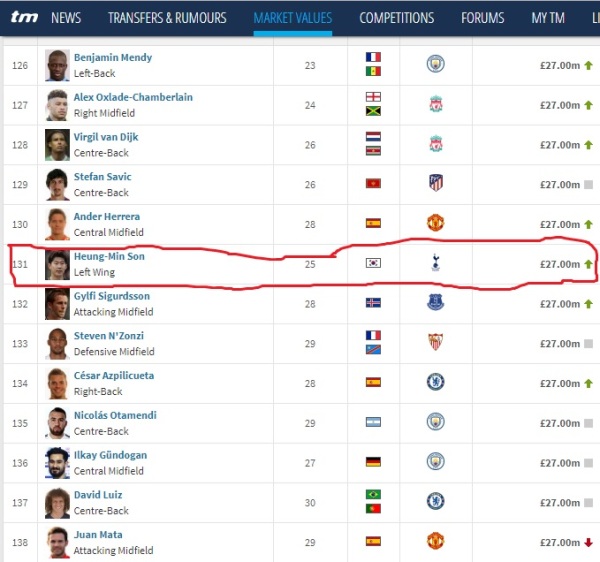Open Manchester United crest in Ander Herrera's row
The height and width of the screenshot is (562, 600).
coord(435,223)
